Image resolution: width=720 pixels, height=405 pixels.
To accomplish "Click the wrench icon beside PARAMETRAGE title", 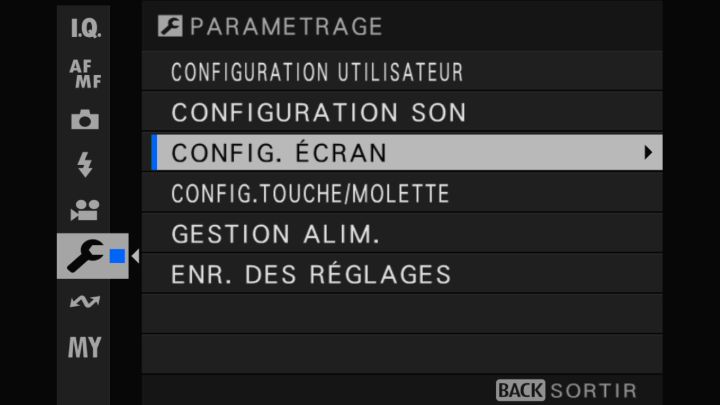I will coord(169,27).
